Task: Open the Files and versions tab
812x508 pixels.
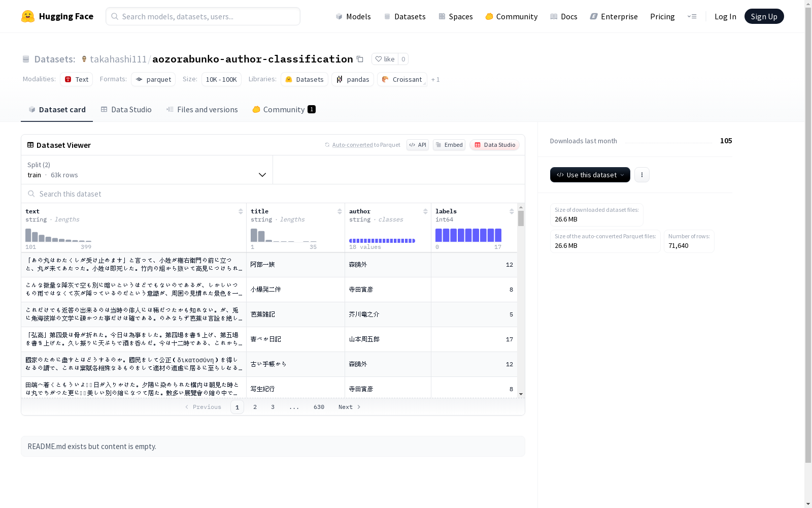Action: (202, 109)
